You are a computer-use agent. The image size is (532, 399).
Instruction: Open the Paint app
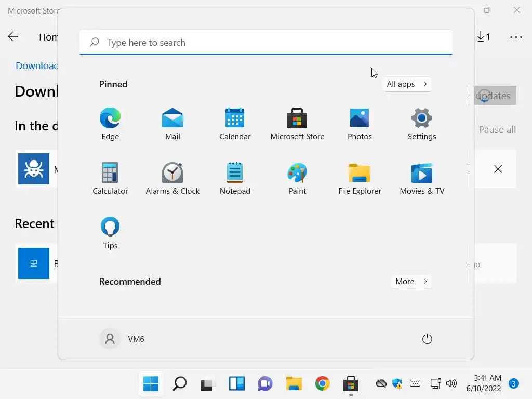[297, 179]
